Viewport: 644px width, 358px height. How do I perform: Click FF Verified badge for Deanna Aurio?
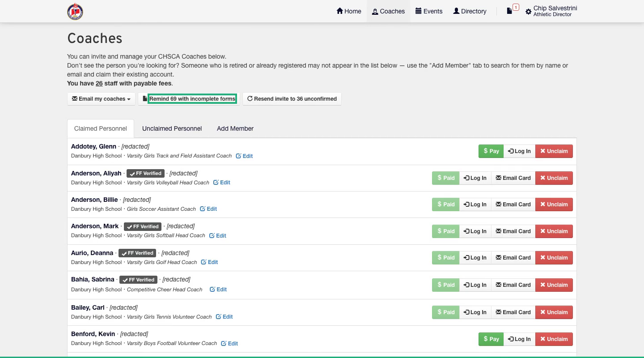pyautogui.click(x=137, y=253)
